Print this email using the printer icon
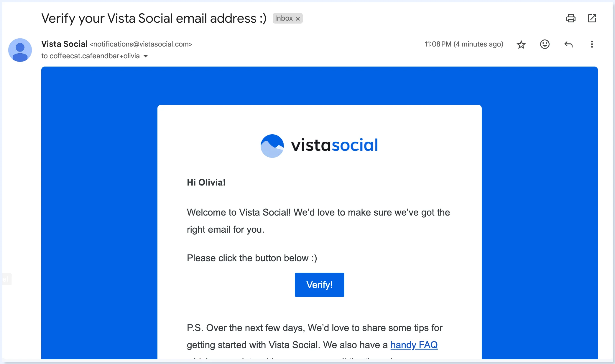 570,18
